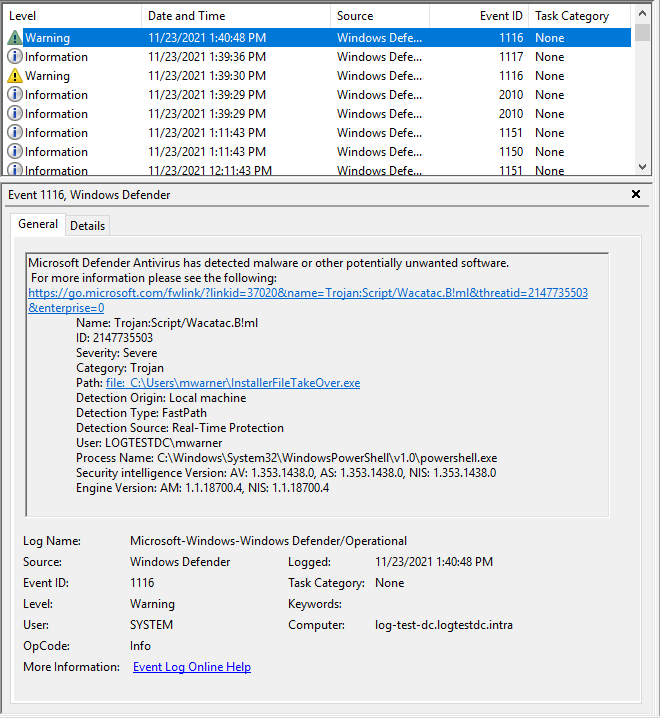The height and width of the screenshot is (718, 660).
Task: Click the selected 1:40:48 PM Warning row
Action: coord(318,38)
